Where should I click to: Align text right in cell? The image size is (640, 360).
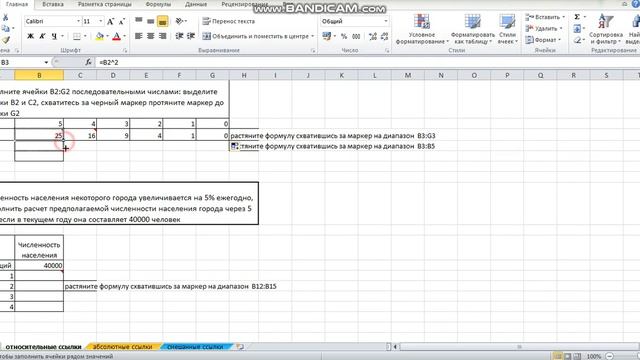tap(162, 36)
